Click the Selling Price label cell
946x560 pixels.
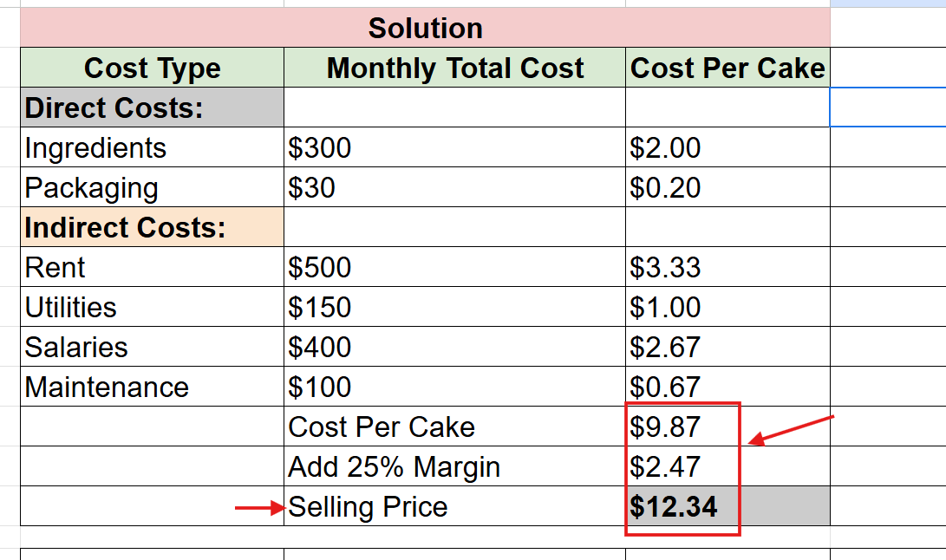tap(454, 505)
